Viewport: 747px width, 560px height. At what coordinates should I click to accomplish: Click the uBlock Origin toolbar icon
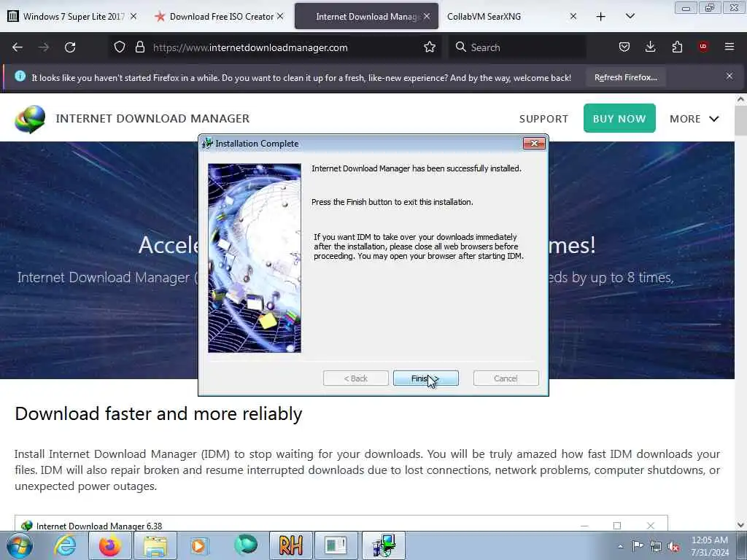[703, 47]
